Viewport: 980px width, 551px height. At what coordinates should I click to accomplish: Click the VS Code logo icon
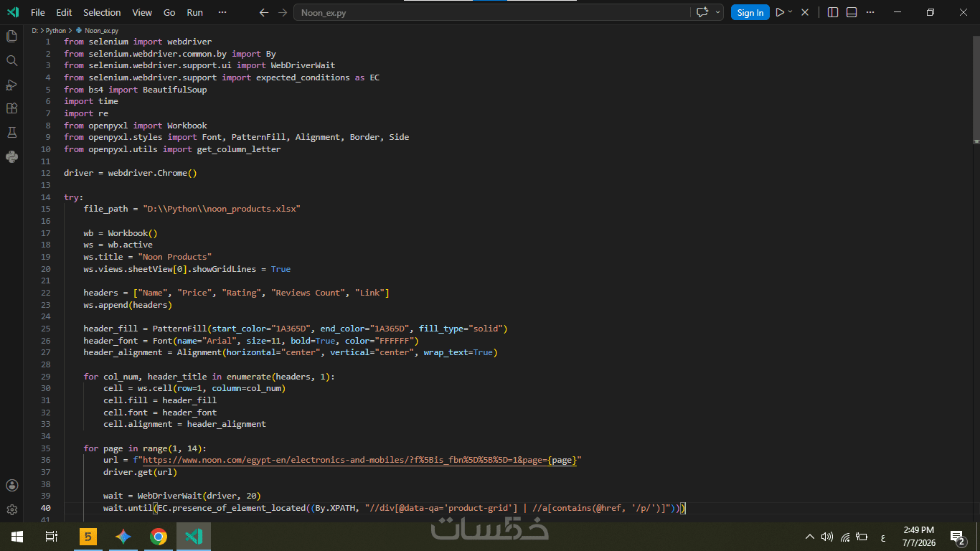tap(13, 12)
